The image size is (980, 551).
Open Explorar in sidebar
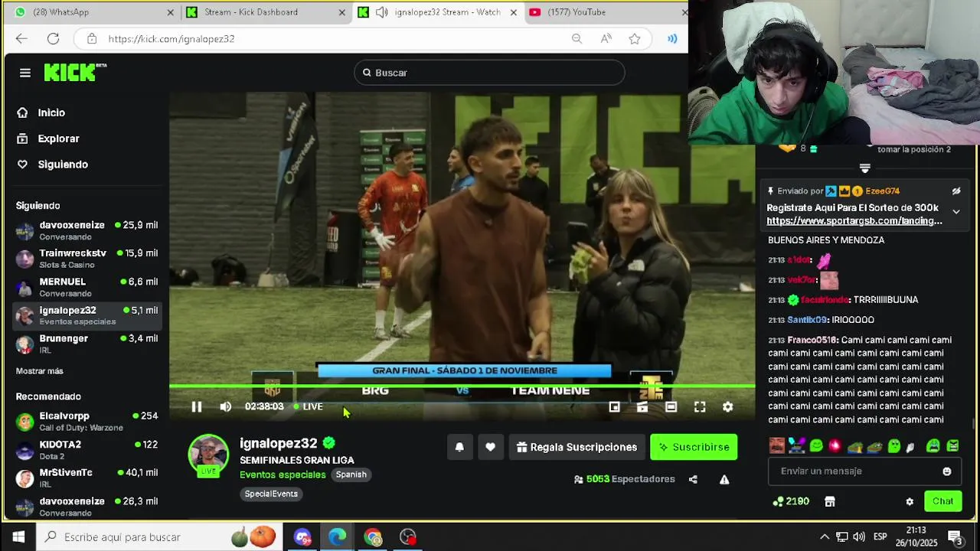click(59, 139)
